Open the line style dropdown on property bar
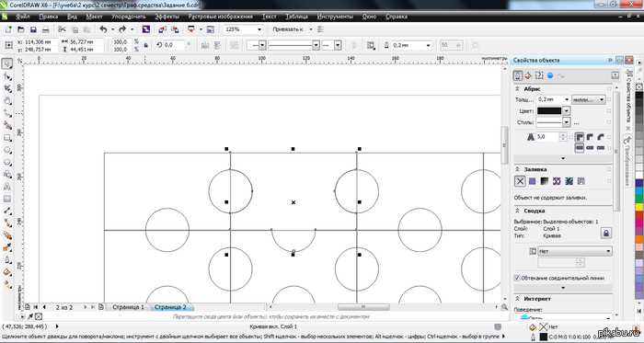This screenshot has width=644, height=343. 316,45
